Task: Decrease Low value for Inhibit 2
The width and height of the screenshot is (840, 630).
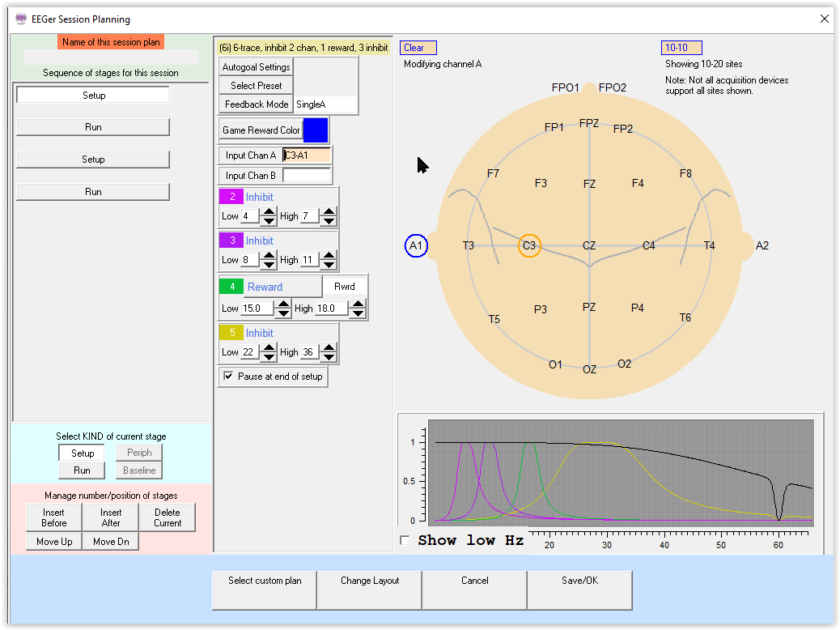Action: (269, 221)
